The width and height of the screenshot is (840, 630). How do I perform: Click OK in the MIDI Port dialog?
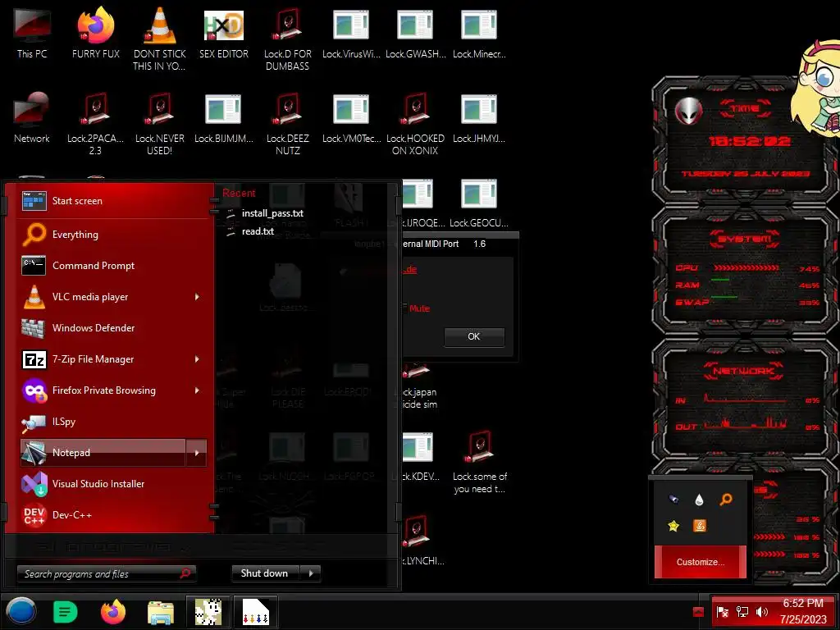474,336
